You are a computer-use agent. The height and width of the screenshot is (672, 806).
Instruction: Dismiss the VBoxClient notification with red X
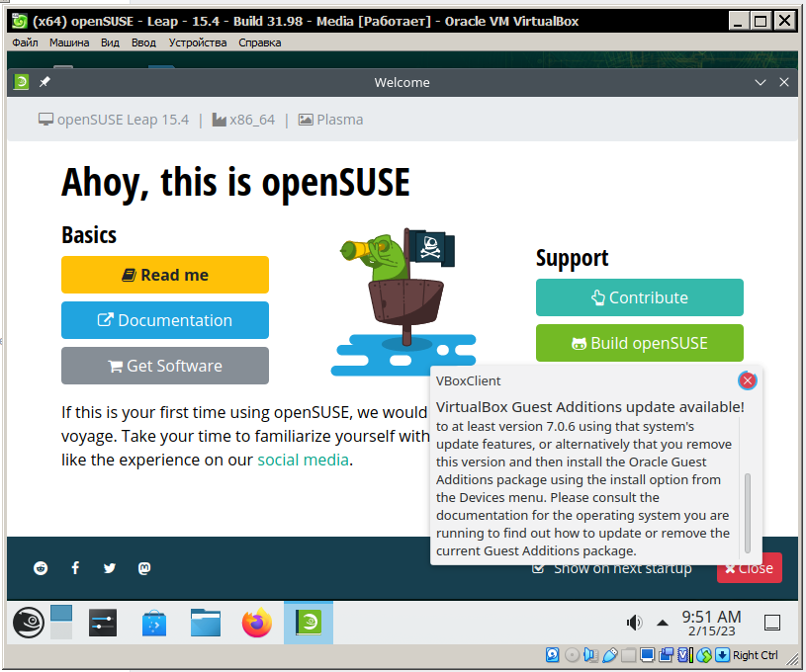[748, 380]
